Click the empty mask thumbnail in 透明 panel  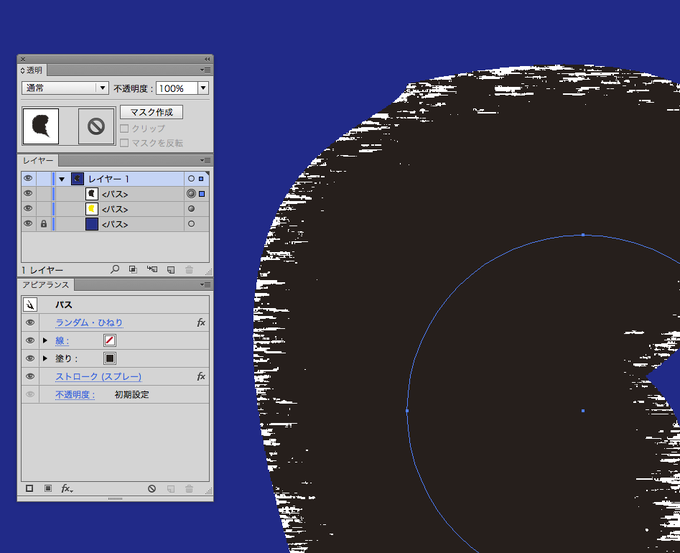coord(96,126)
